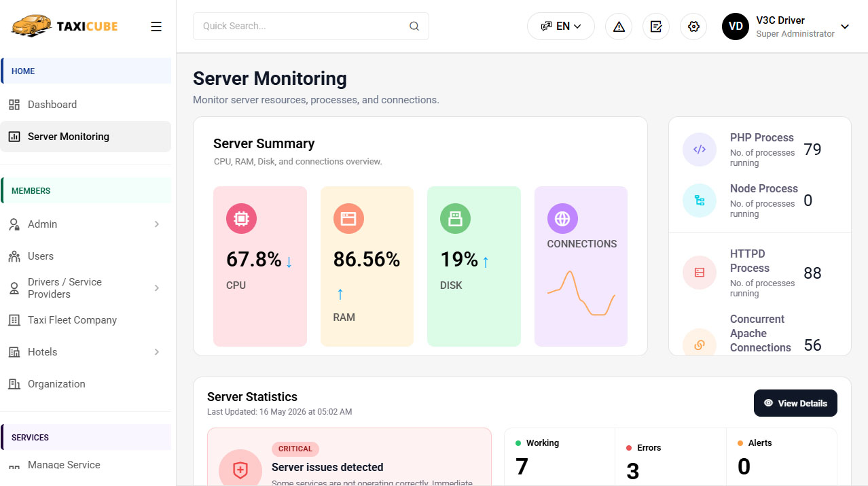Click the Hotels building icon
The image size is (868, 486).
pyautogui.click(x=14, y=352)
